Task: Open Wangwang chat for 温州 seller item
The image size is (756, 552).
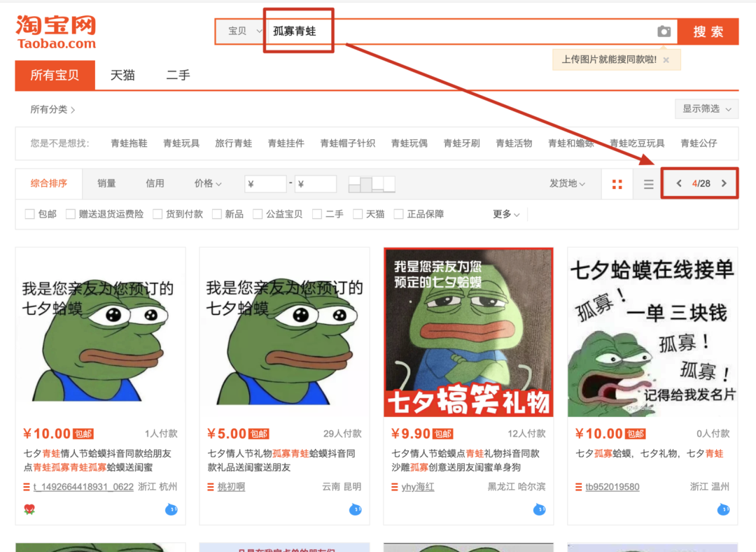Action: 723,509
